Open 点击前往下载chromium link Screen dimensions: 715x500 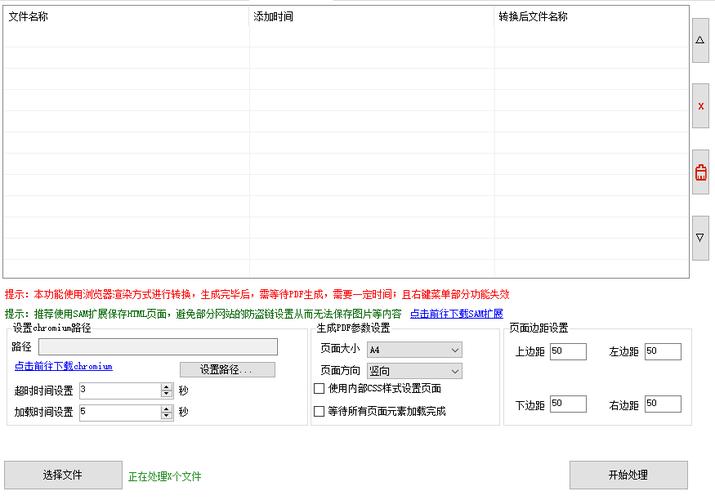(x=63, y=366)
